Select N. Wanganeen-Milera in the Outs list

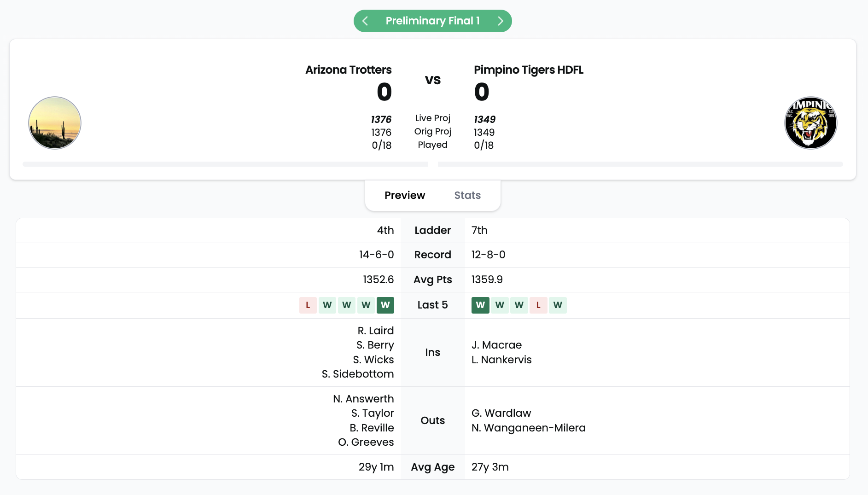(529, 428)
